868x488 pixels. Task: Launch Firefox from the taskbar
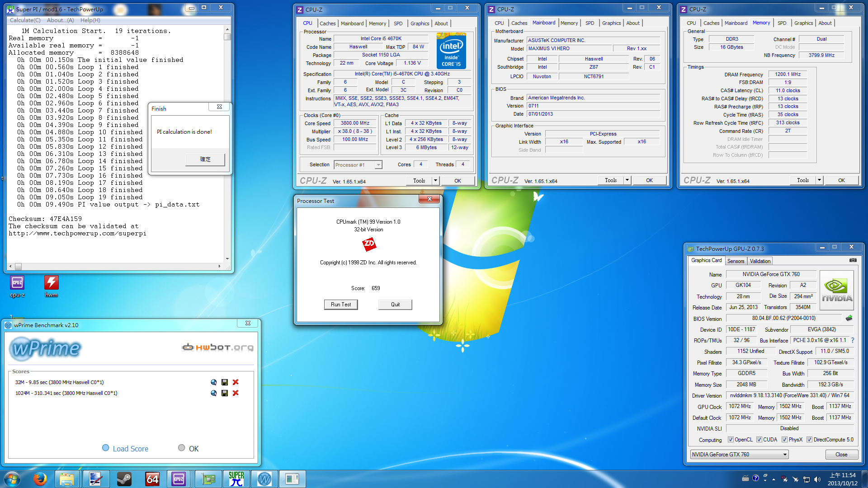(x=40, y=479)
